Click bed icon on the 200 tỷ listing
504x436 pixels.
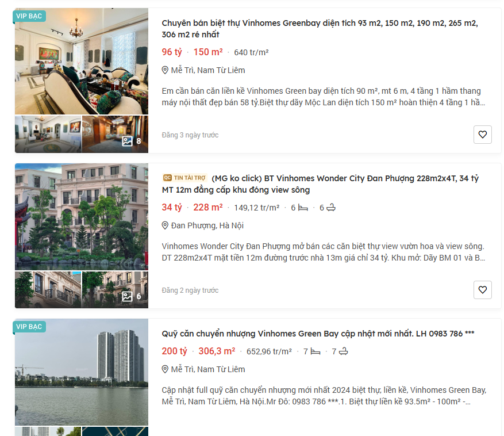coord(316,351)
